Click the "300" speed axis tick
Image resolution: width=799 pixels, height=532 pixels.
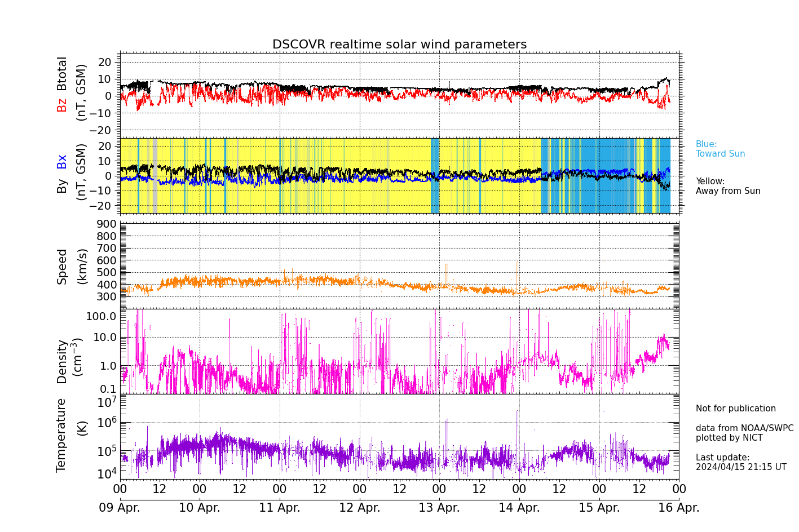click(107, 297)
